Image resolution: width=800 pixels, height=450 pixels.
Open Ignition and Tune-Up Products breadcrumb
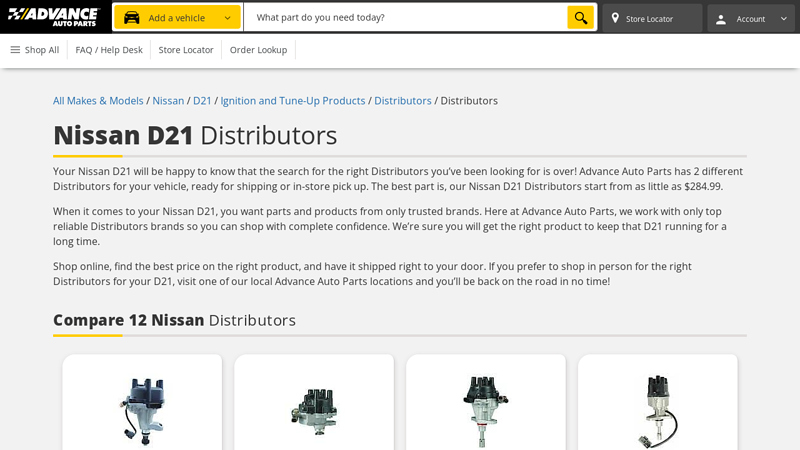tap(293, 101)
